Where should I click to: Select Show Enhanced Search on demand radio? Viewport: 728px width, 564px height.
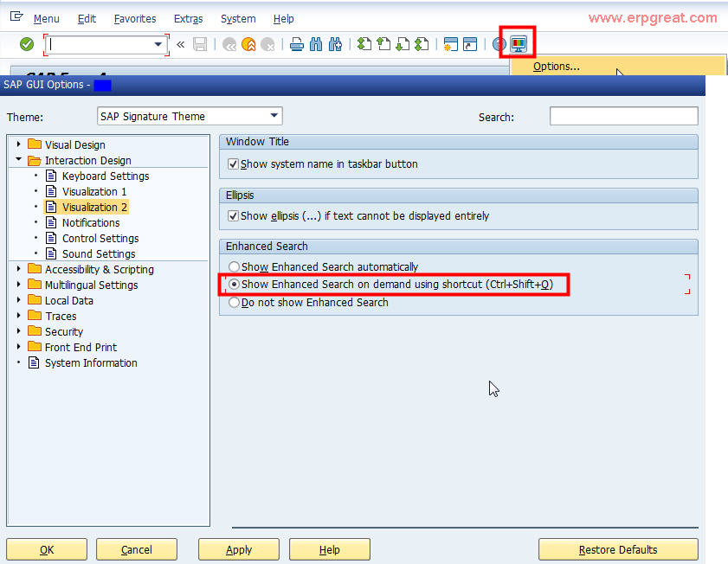click(x=234, y=285)
